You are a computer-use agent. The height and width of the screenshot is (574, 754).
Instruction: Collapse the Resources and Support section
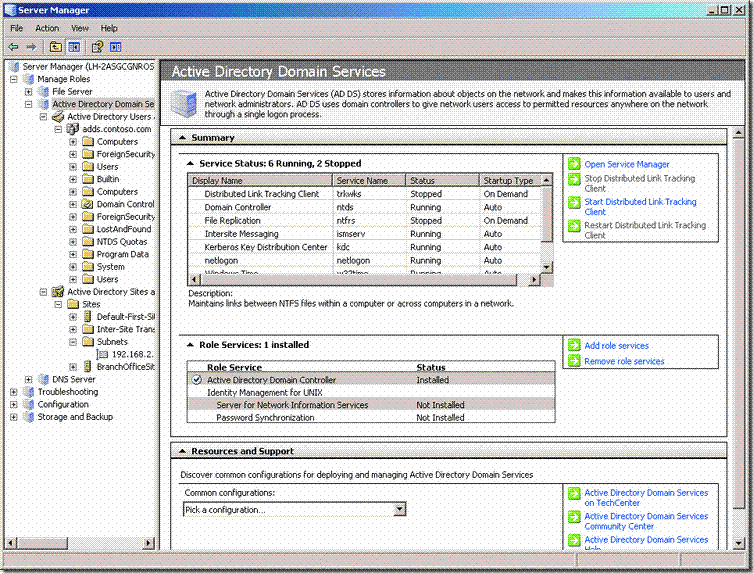(x=183, y=451)
